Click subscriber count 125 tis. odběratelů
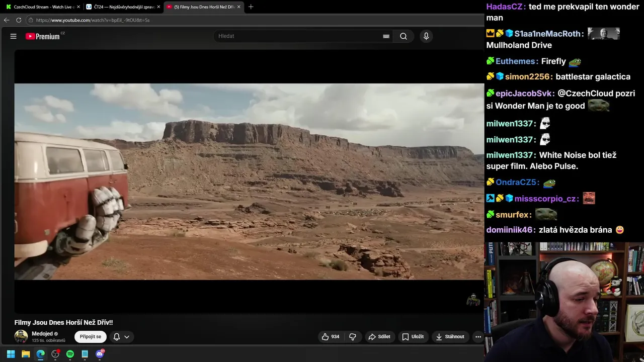The width and height of the screenshot is (644, 362). point(48,341)
